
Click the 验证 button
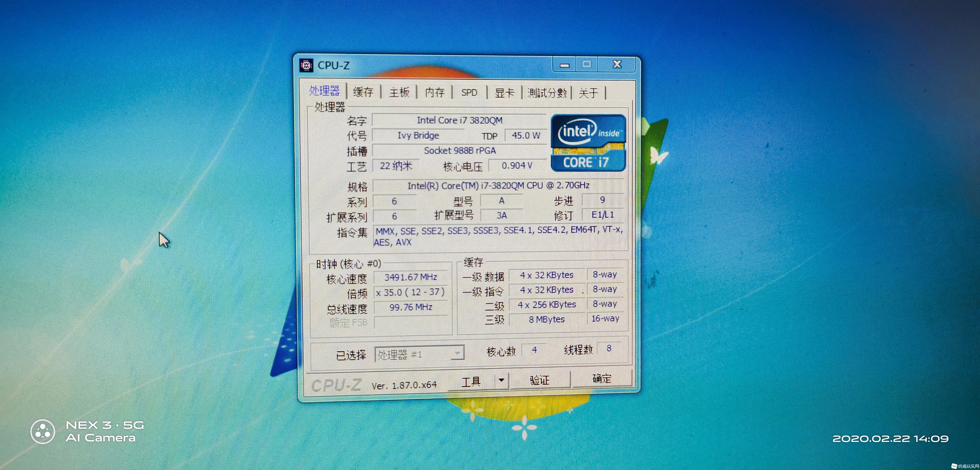[540, 380]
